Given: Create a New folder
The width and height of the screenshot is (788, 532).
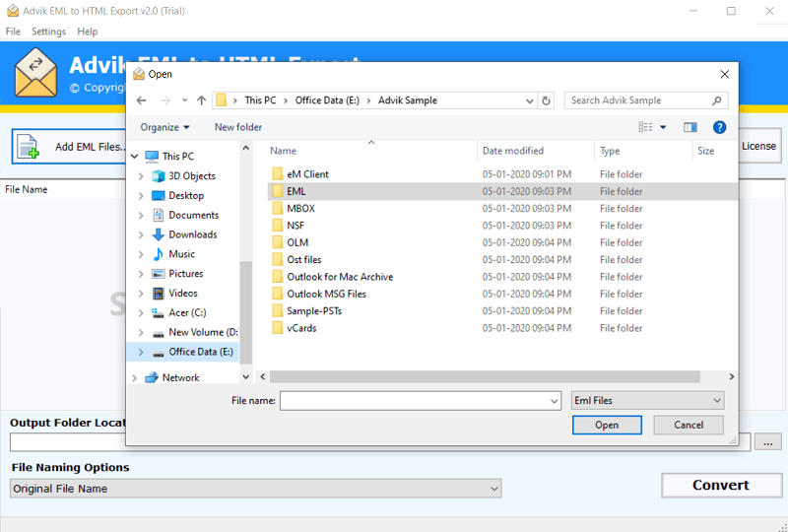Looking at the screenshot, I should point(238,128).
